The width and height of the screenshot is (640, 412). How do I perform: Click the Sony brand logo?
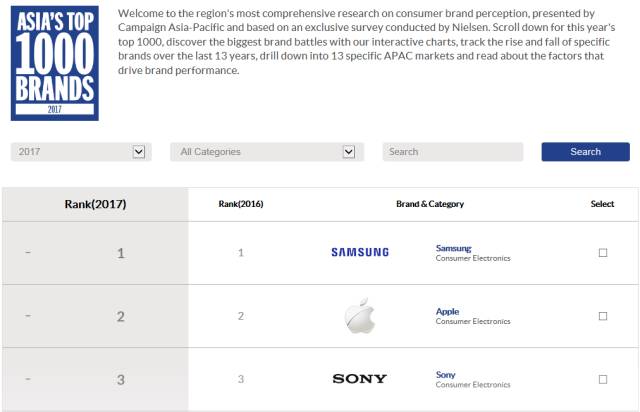coord(360,379)
